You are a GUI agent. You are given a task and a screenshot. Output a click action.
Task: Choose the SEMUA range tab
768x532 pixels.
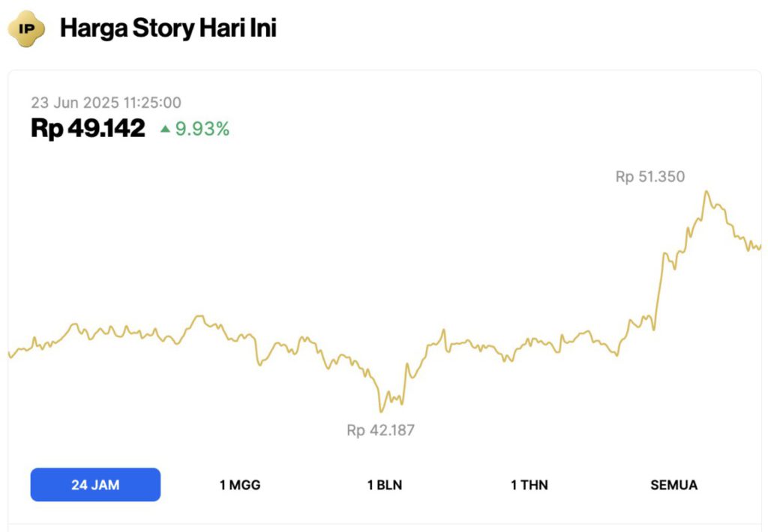click(673, 485)
